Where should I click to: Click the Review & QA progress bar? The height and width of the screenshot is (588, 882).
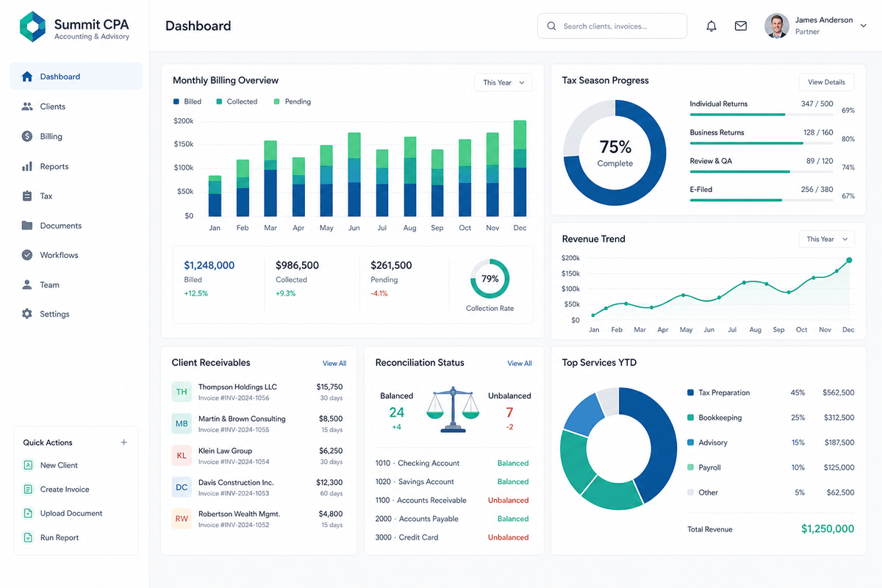click(x=761, y=171)
